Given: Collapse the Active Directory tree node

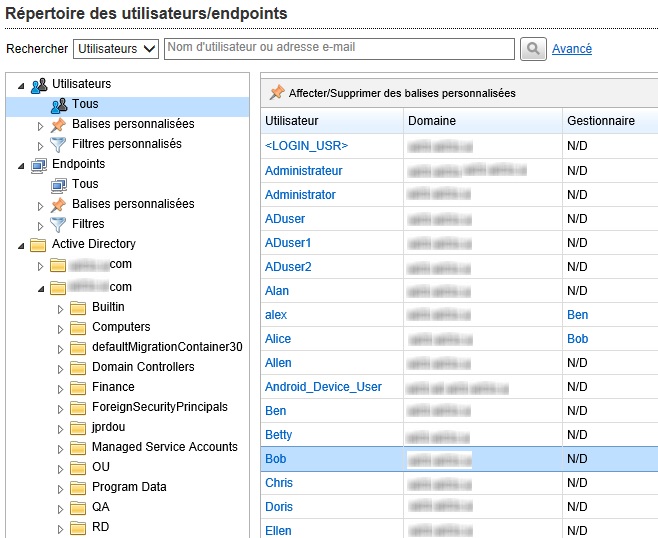Looking at the screenshot, I should click(21, 245).
